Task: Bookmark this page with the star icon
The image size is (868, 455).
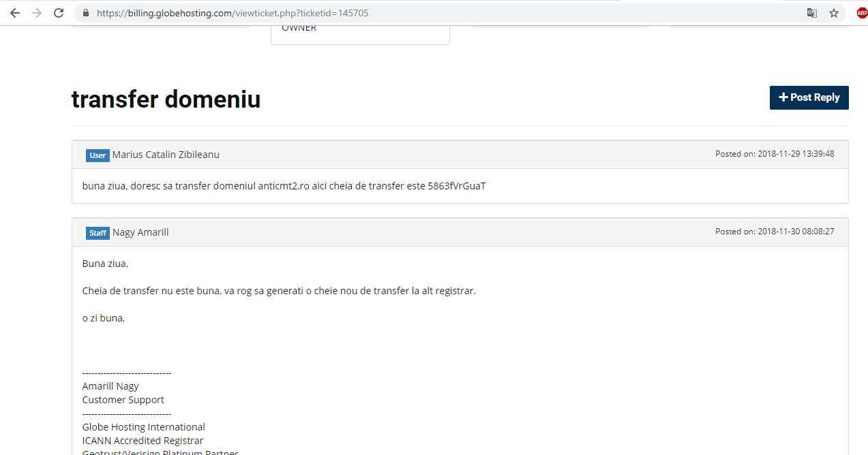Action: (834, 13)
